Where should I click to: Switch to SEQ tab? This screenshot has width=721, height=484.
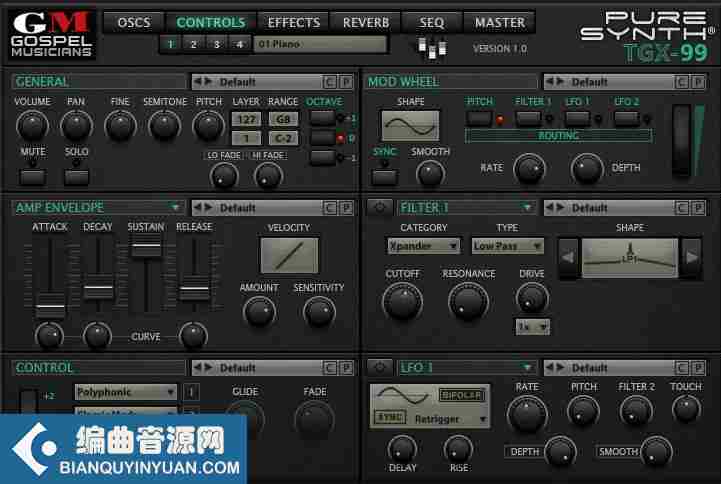point(431,23)
